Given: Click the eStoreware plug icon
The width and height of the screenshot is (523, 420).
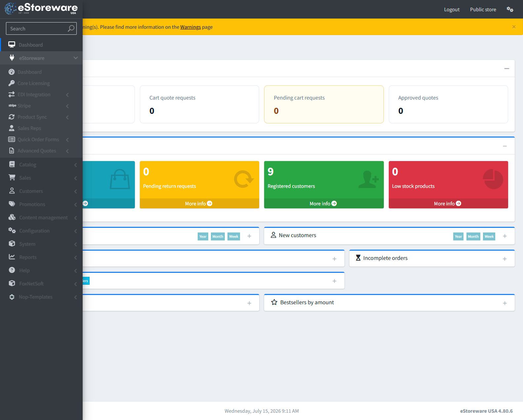Looking at the screenshot, I should point(12,58).
